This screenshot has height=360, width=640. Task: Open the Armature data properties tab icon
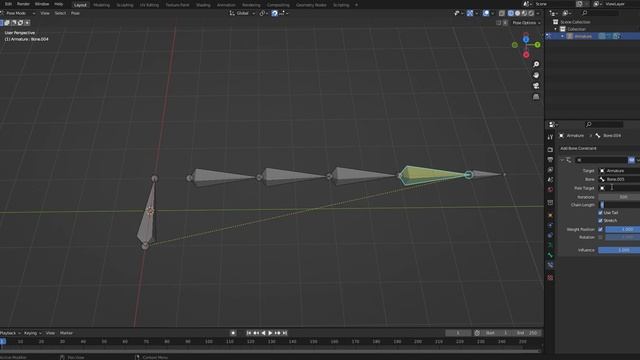click(550, 245)
